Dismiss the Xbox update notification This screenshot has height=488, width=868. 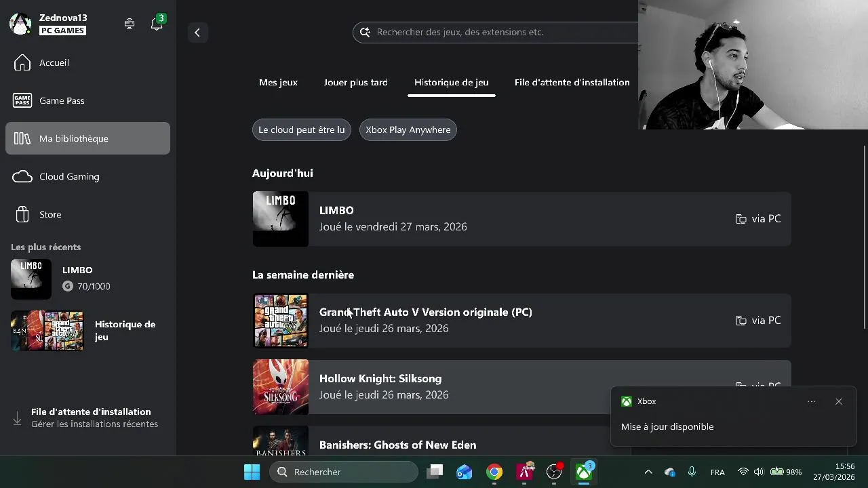point(839,401)
